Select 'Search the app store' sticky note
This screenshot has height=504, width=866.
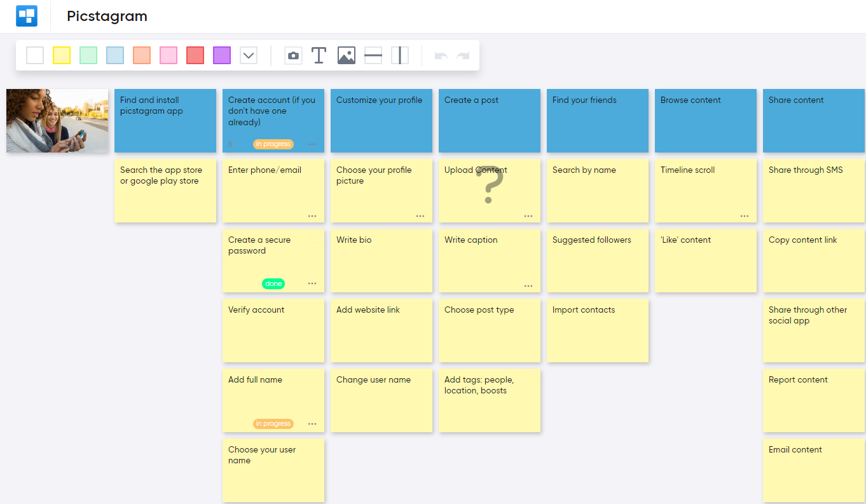(x=165, y=191)
